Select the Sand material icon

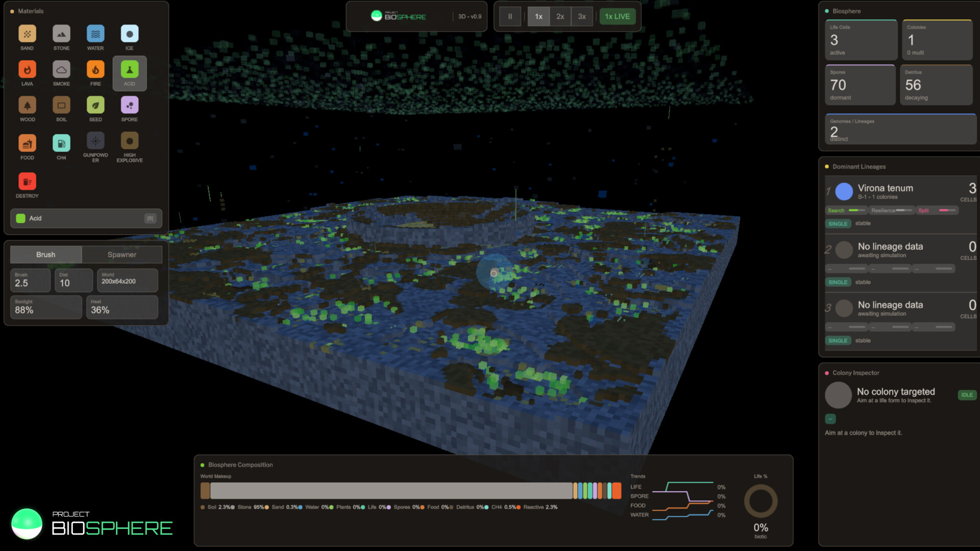[27, 34]
